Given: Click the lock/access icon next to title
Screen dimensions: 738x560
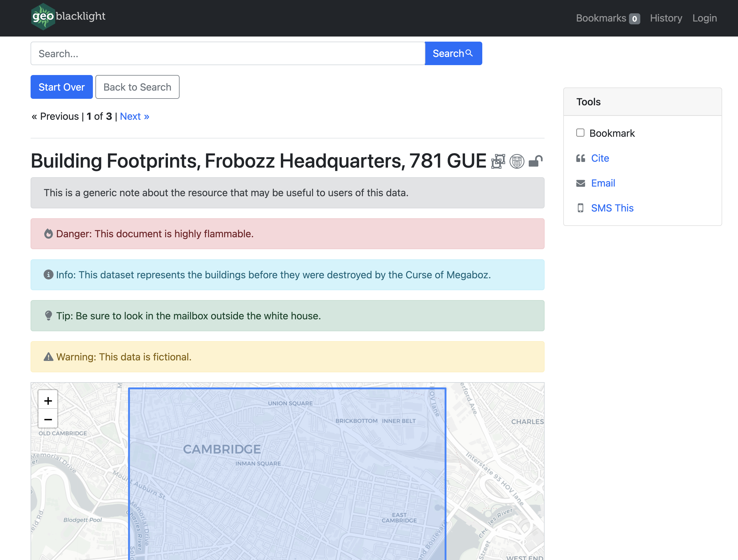Looking at the screenshot, I should [535, 162].
